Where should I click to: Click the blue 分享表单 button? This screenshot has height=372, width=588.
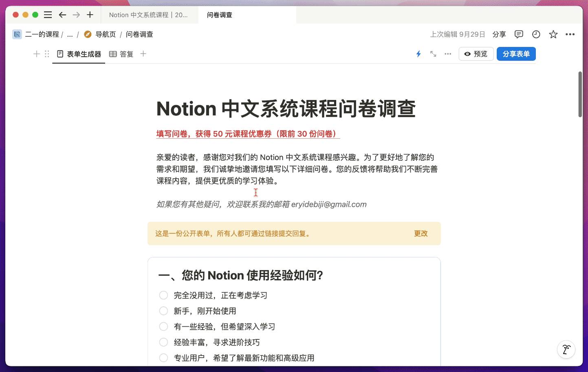tap(516, 54)
